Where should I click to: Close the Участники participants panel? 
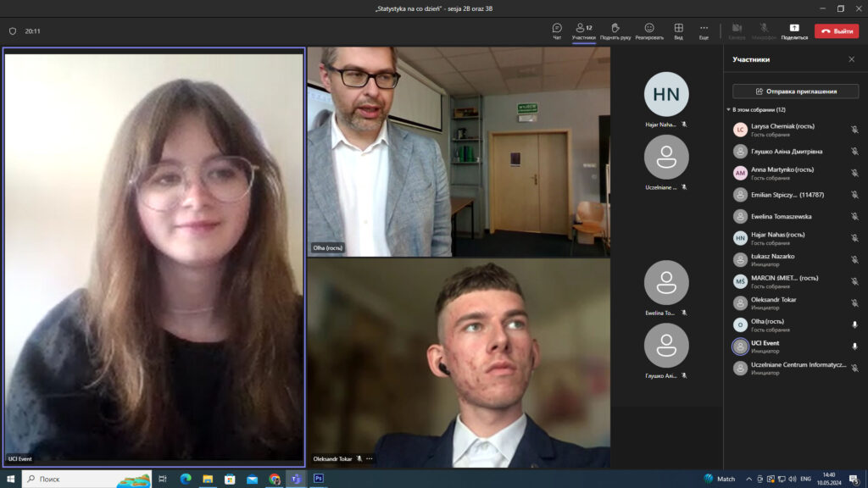(x=851, y=59)
